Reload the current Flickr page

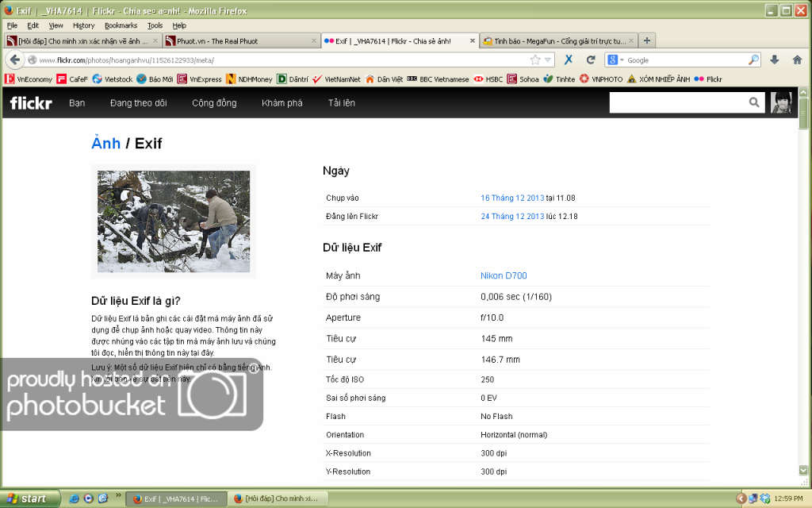(x=590, y=60)
